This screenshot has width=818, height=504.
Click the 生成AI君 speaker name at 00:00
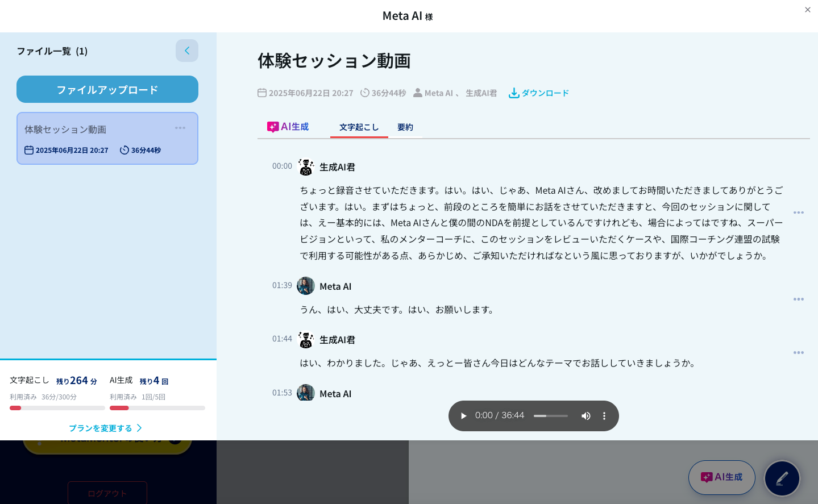337,167
